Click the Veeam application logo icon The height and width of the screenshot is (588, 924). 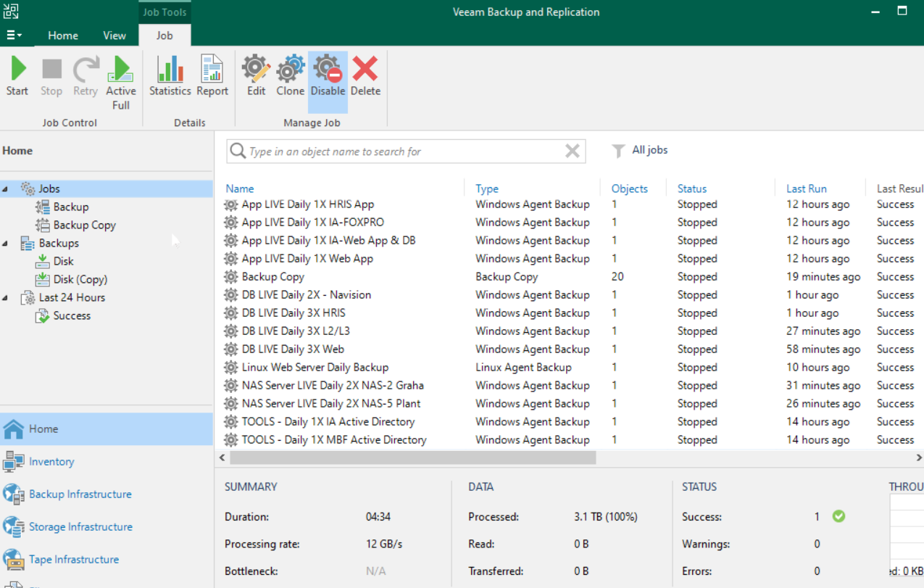tap(11, 11)
